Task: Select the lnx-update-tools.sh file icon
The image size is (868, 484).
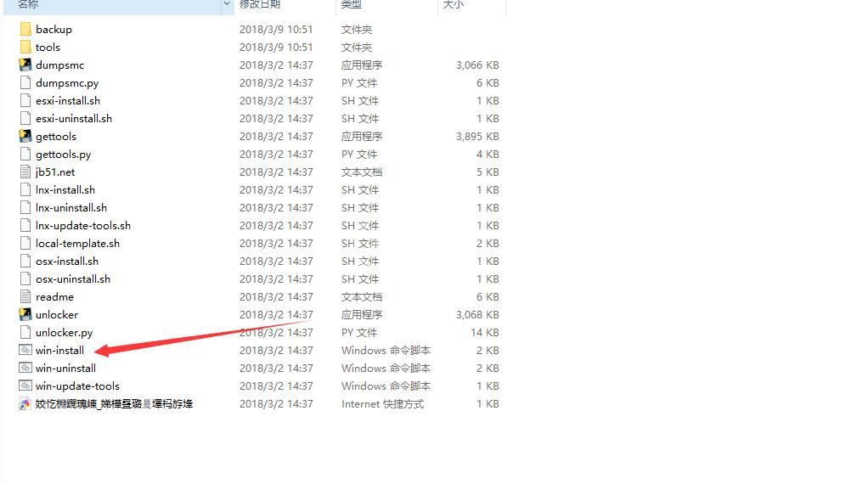Action: pos(25,225)
